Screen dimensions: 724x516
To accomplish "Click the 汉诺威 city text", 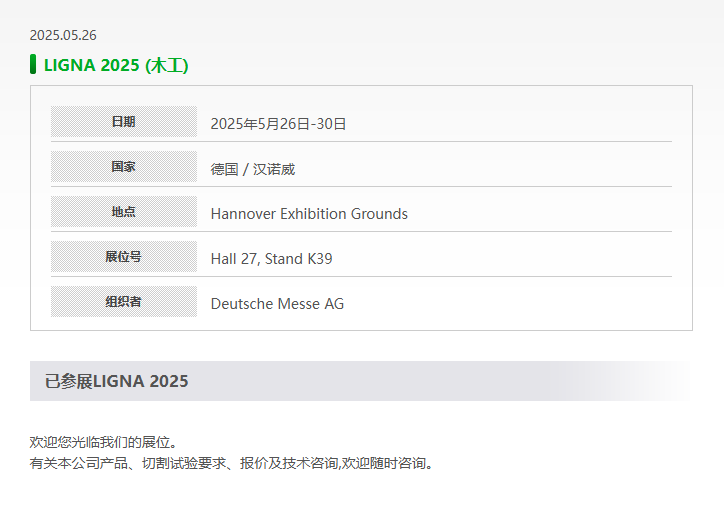I will pyautogui.click(x=274, y=169).
